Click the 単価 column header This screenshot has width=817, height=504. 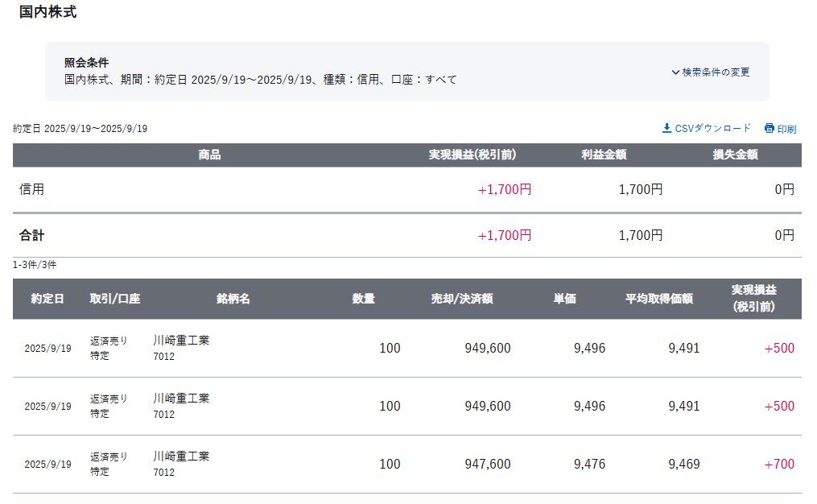[564, 299]
